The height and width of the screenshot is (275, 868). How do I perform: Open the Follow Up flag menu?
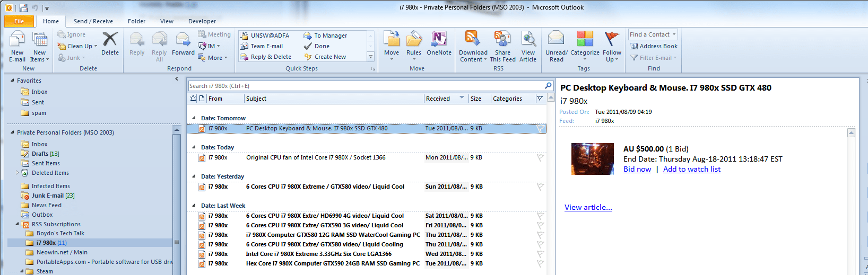(x=612, y=47)
